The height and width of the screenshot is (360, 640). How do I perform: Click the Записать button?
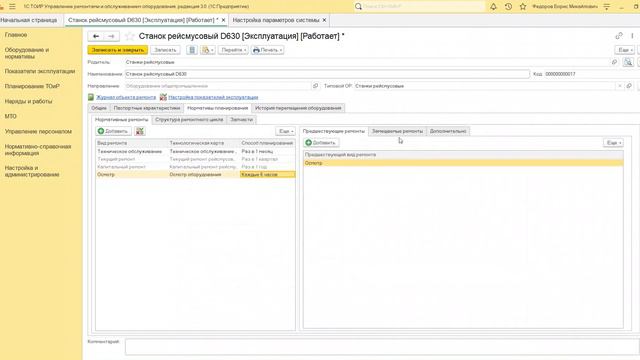(165, 50)
